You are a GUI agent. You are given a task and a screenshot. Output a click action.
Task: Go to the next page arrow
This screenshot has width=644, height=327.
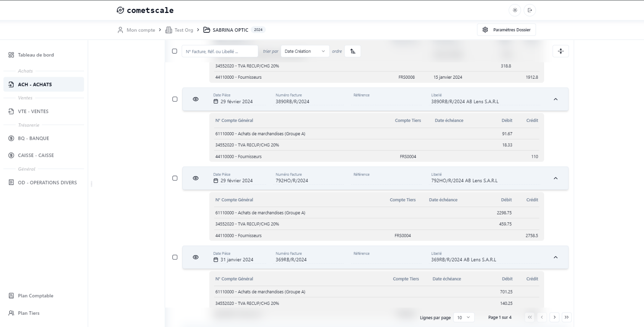coord(554,317)
